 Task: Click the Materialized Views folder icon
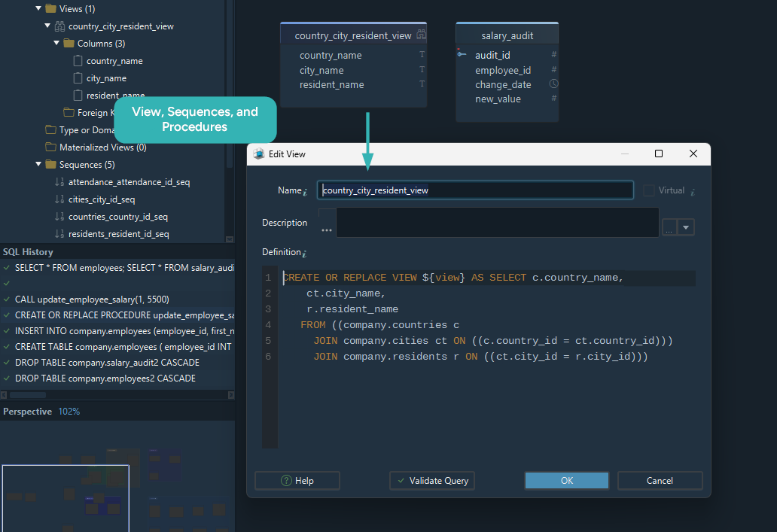(x=50, y=147)
